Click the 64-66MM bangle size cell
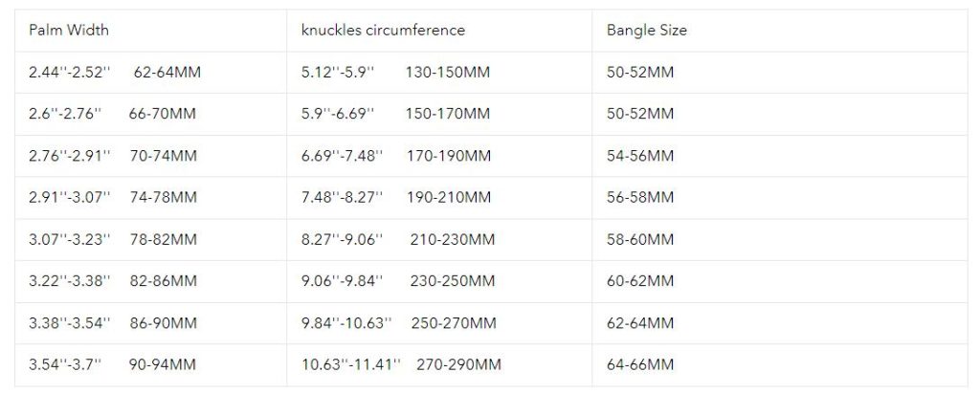This screenshot has width=980, height=394. click(x=640, y=364)
